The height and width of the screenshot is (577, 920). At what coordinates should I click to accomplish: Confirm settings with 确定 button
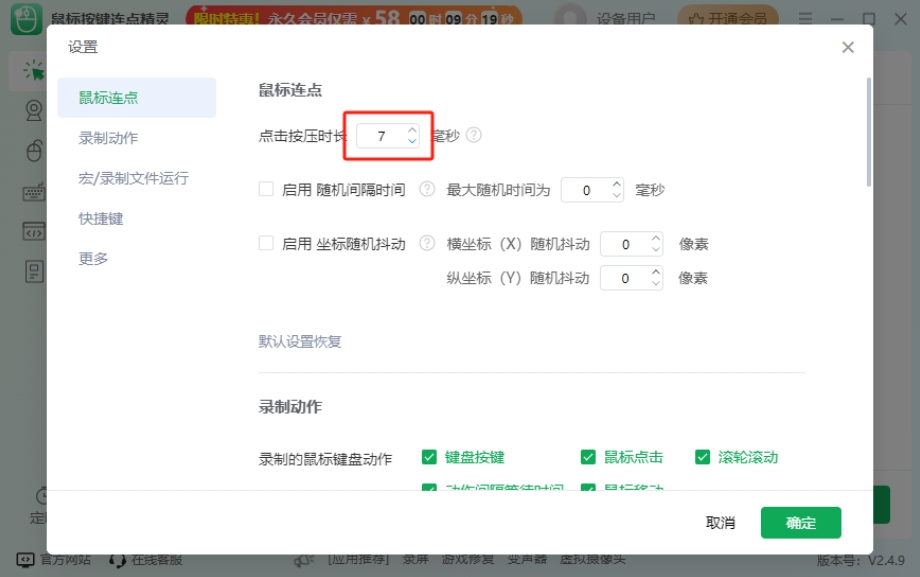click(800, 522)
